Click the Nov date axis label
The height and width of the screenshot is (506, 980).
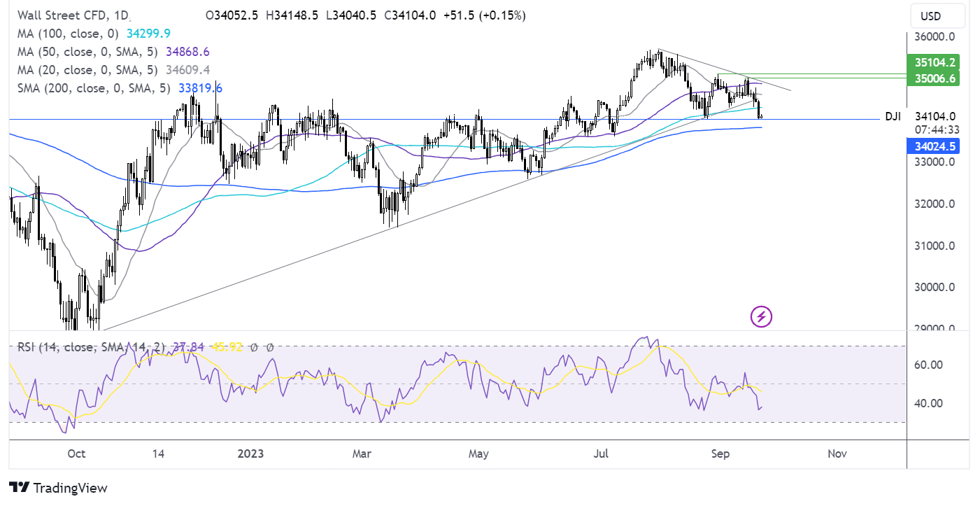[x=837, y=454]
